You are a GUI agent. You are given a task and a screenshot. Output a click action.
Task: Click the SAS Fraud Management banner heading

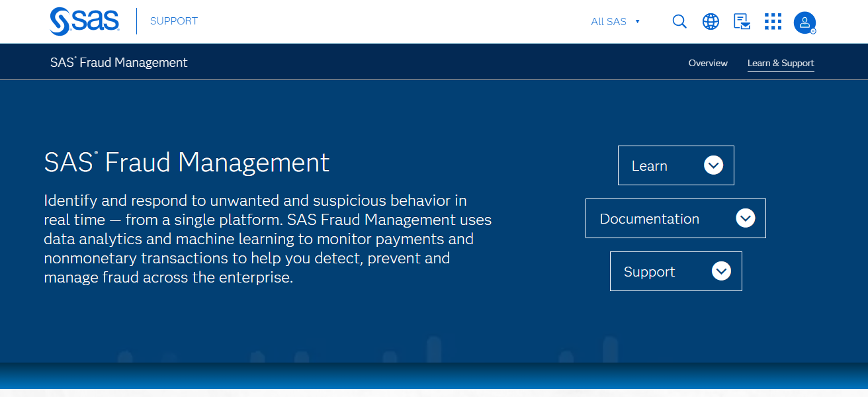[186, 163]
